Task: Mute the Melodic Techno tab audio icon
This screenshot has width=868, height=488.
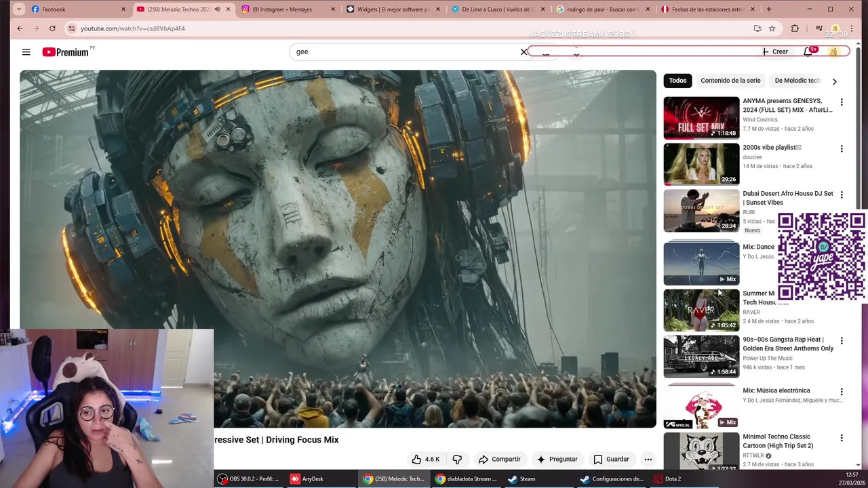Action: [x=217, y=9]
